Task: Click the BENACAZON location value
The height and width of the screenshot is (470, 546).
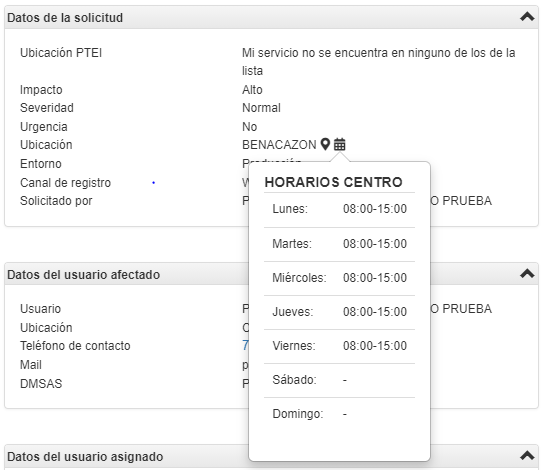Action: (279, 144)
